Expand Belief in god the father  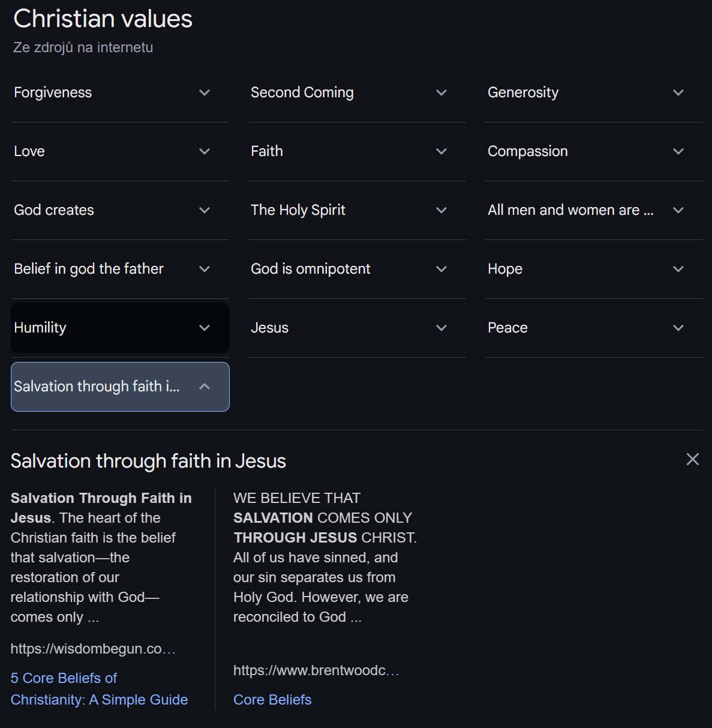point(120,269)
